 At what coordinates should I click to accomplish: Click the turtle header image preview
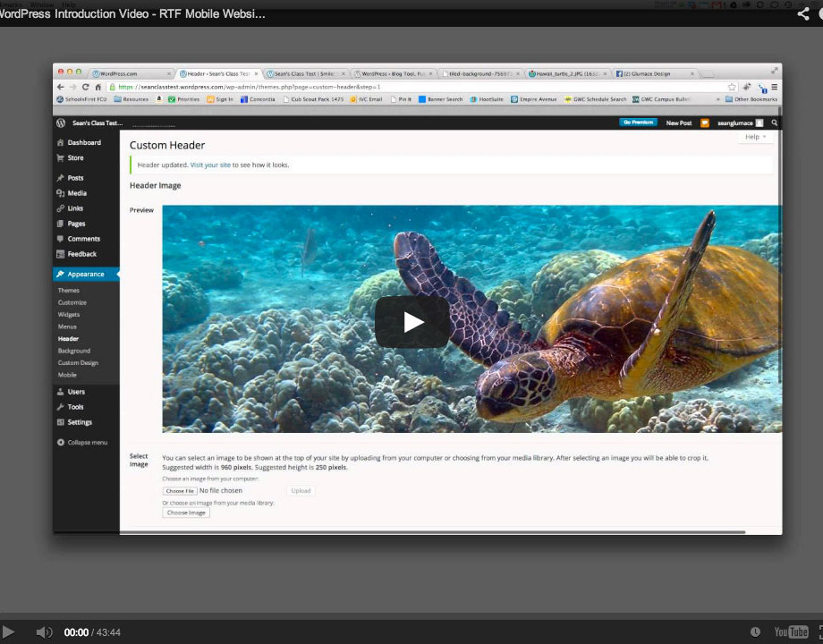pyautogui.click(x=471, y=319)
